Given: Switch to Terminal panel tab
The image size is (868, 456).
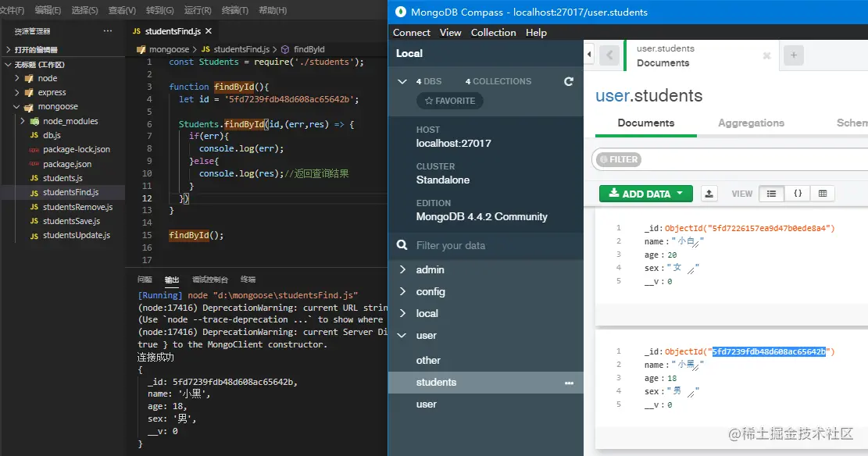Looking at the screenshot, I should point(248,280).
